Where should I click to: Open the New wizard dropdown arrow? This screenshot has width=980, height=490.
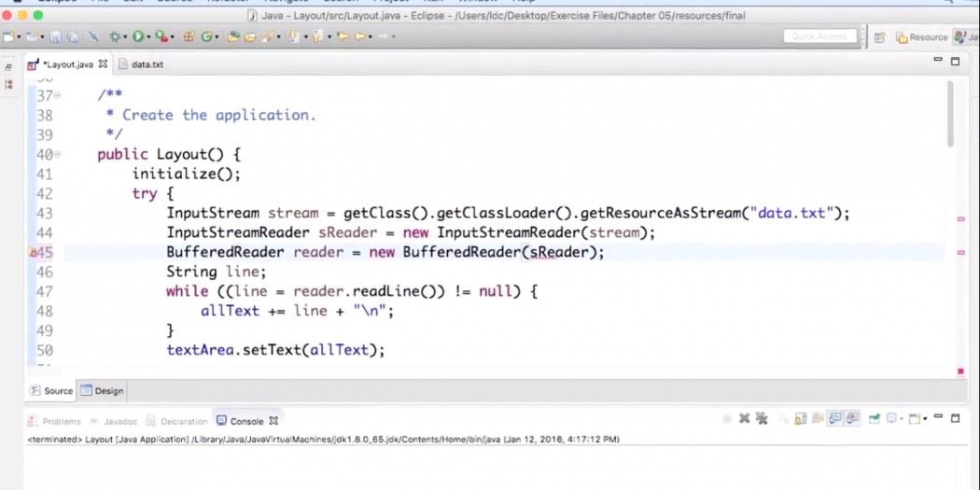click(19, 37)
